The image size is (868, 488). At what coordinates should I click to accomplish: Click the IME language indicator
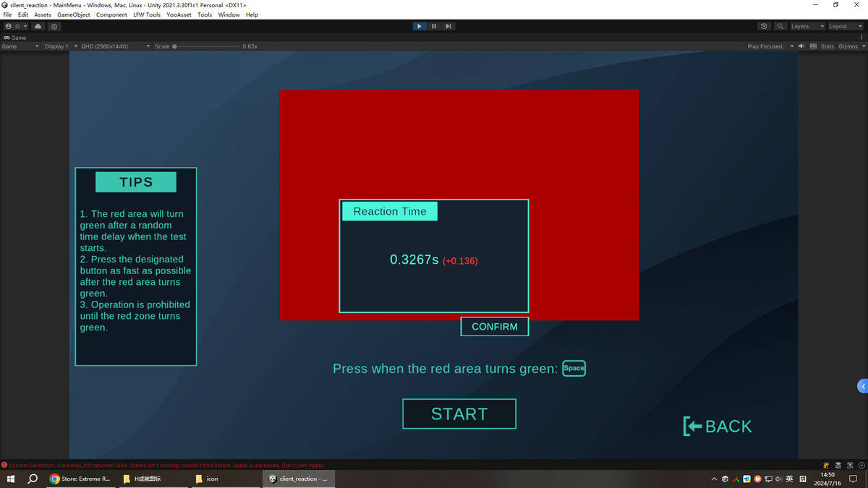click(789, 479)
